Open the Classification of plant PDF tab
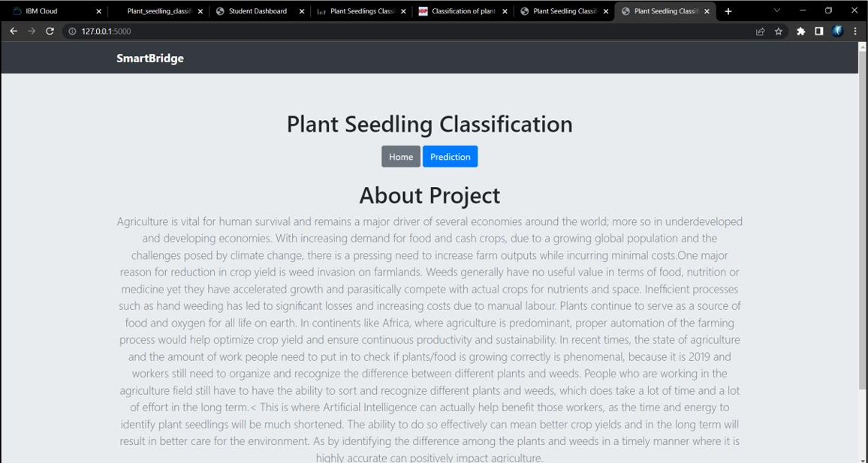868x463 pixels. (462, 11)
